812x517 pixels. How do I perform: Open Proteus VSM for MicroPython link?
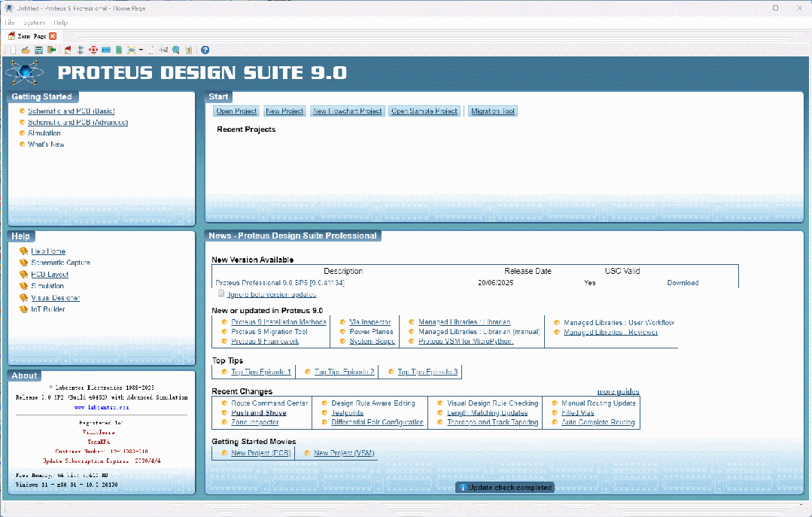466,342
